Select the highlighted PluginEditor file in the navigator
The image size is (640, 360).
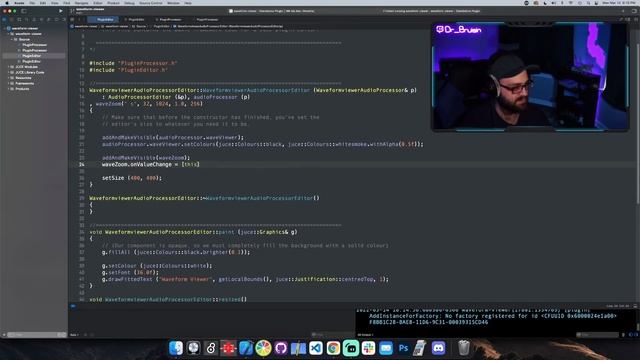(x=33, y=56)
